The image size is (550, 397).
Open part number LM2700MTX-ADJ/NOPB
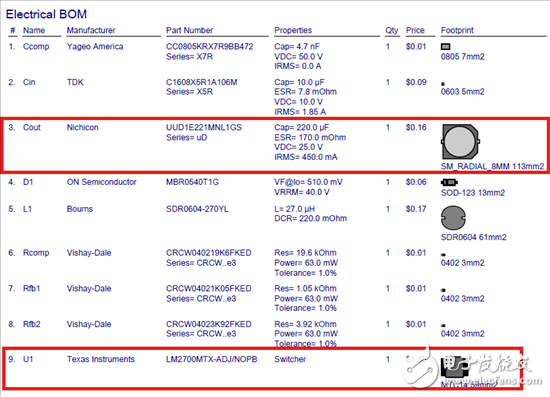click(212, 359)
